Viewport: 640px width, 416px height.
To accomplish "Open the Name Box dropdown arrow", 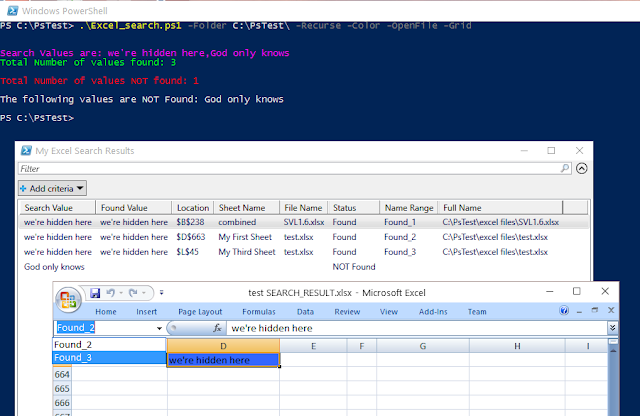I will point(159,328).
